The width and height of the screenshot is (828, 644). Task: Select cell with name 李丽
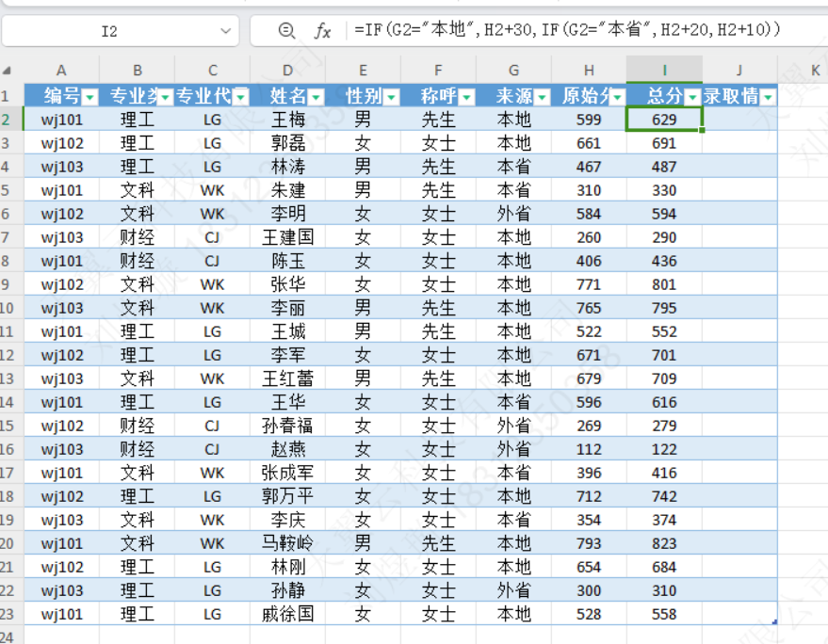[x=288, y=308]
